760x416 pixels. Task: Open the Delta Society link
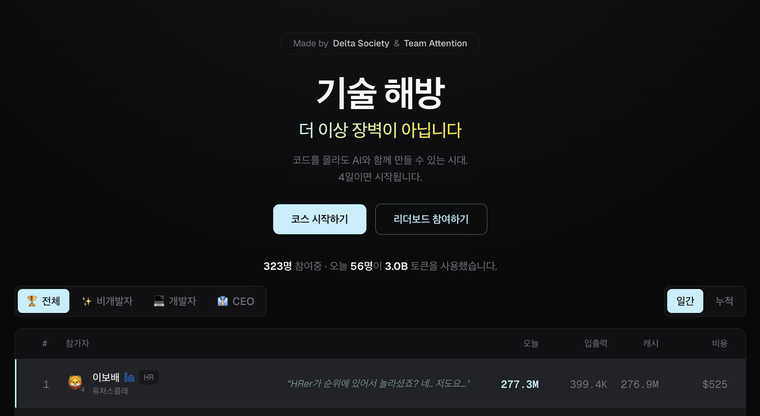pyautogui.click(x=361, y=43)
